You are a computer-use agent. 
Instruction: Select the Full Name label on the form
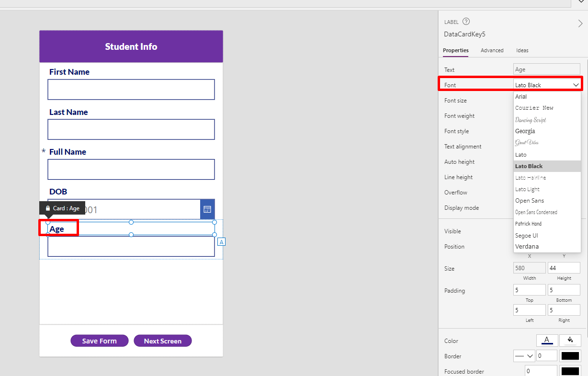click(x=68, y=152)
